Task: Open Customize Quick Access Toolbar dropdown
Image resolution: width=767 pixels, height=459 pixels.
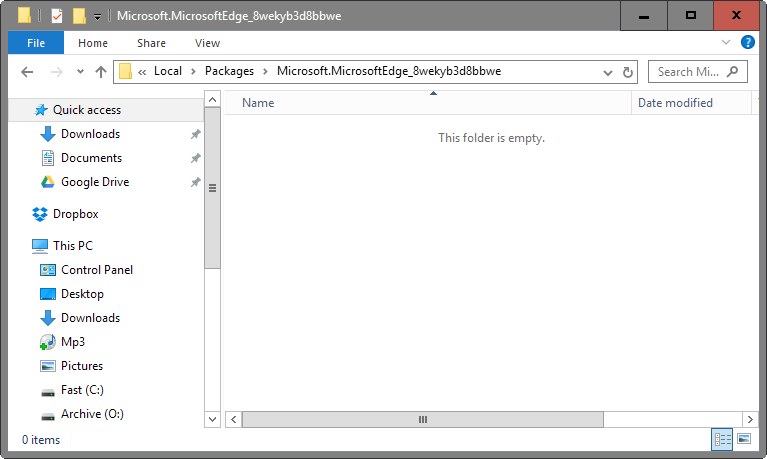Action: (97, 17)
